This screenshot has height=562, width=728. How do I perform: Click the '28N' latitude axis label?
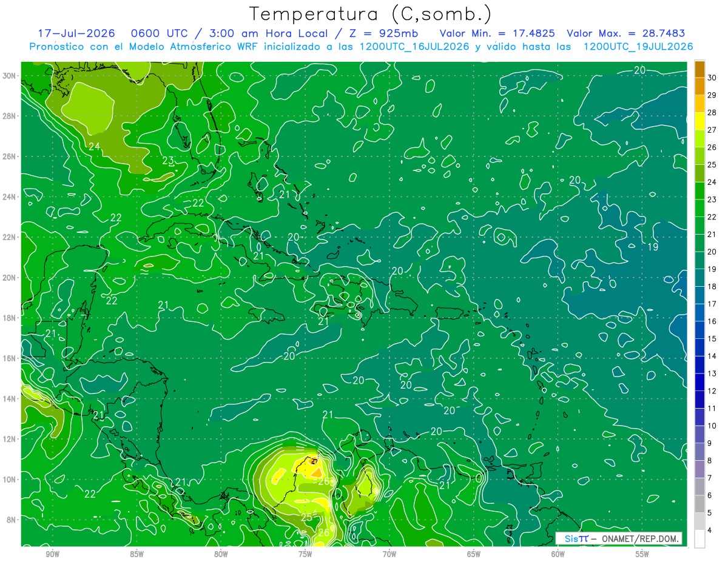click(x=9, y=116)
